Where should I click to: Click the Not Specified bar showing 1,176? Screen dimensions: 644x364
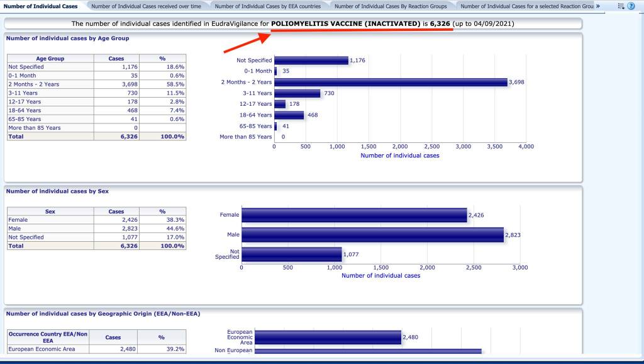point(311,60)
